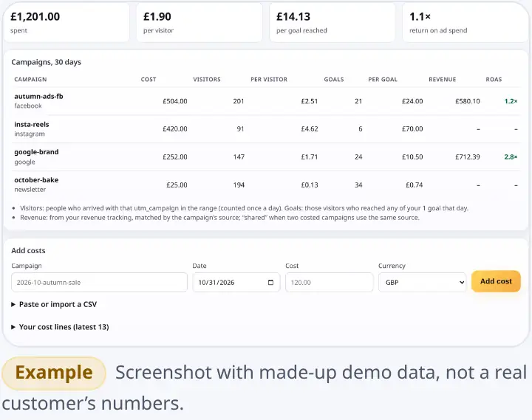This screenshot has width=532, height=420.
Task: Click the 194 visitors cell
Action: (x=239, y=185)
